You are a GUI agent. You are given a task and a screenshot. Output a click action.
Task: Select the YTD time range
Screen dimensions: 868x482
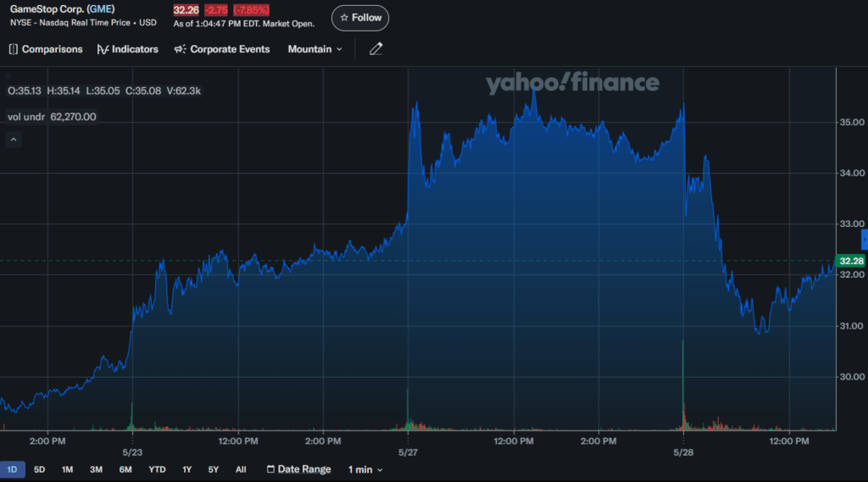(157, 469)
